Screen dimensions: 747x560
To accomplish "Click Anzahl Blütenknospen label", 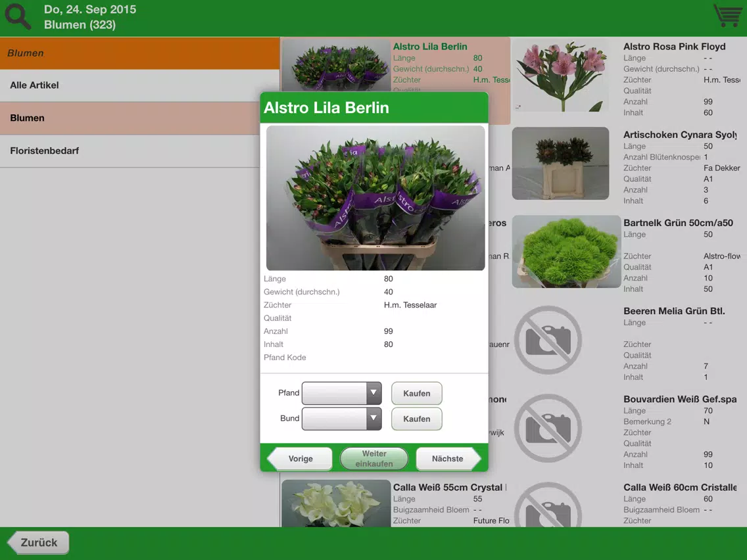I will point(662,156).
